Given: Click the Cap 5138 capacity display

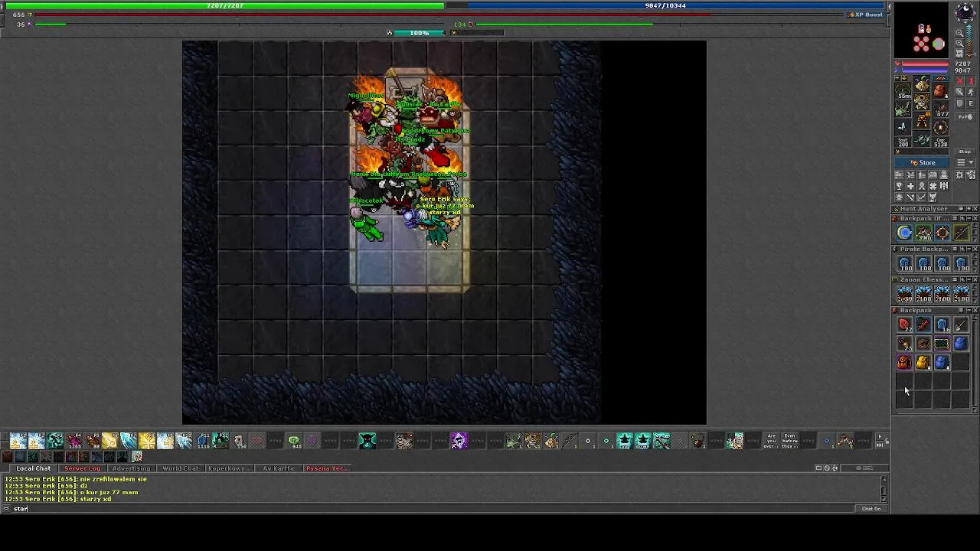Looking at the screenshot, I should point(940,142).
